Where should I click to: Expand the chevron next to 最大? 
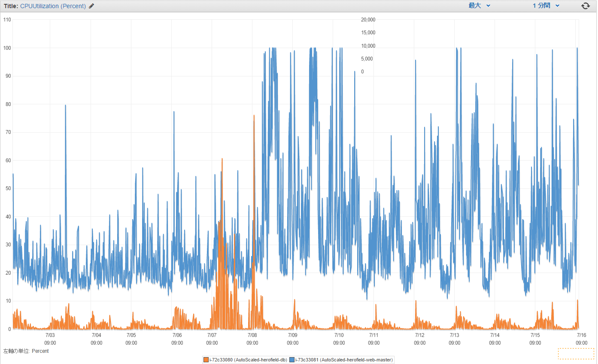[487, 6]
